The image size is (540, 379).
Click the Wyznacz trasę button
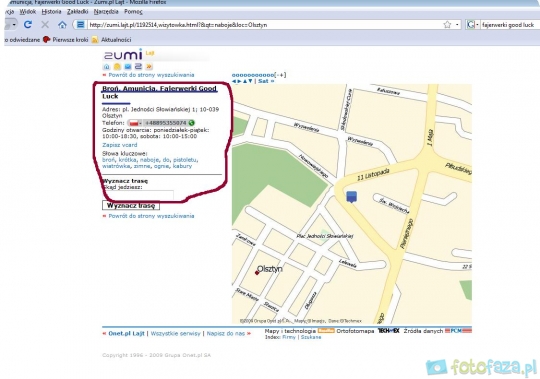pyautogui.click(x=131, y=206)
